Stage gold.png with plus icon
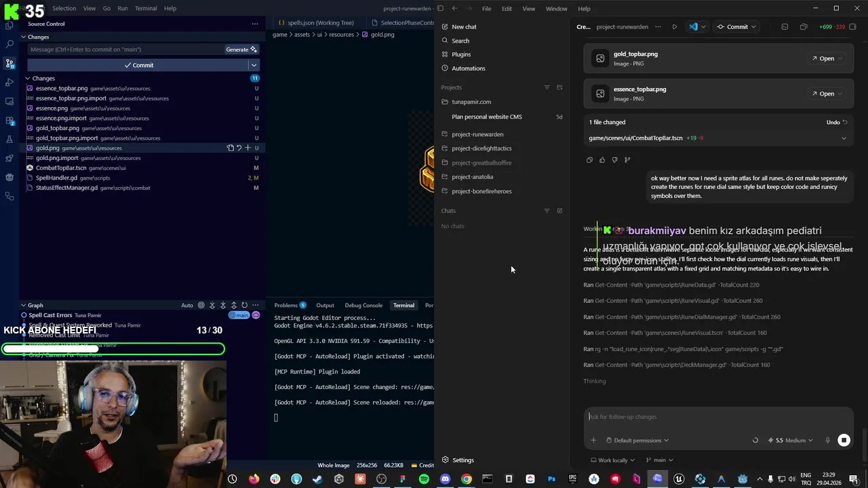The image size is (868, 488). (x=248, y=148)
